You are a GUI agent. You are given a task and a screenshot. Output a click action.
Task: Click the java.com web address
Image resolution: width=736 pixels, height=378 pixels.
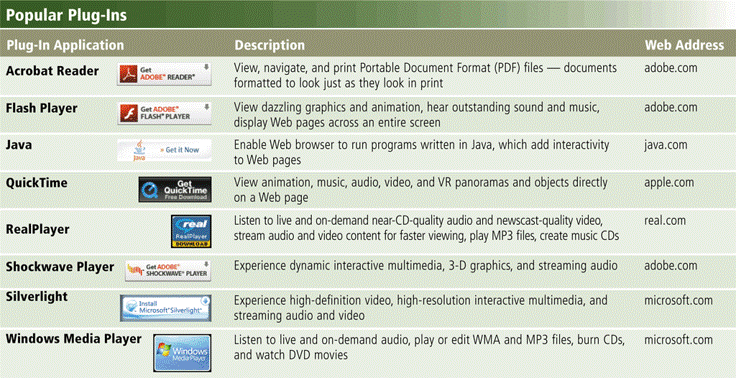666,145
